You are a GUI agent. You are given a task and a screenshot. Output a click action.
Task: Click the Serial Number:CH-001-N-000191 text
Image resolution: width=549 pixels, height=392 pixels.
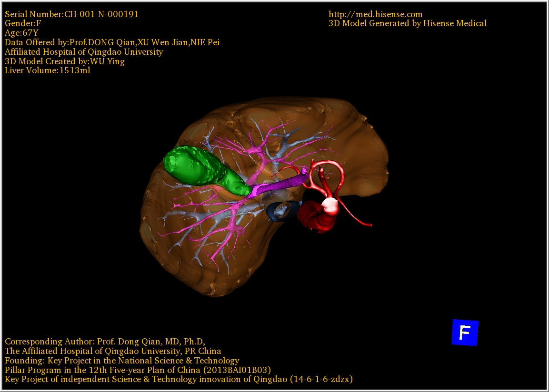[71, 14]
